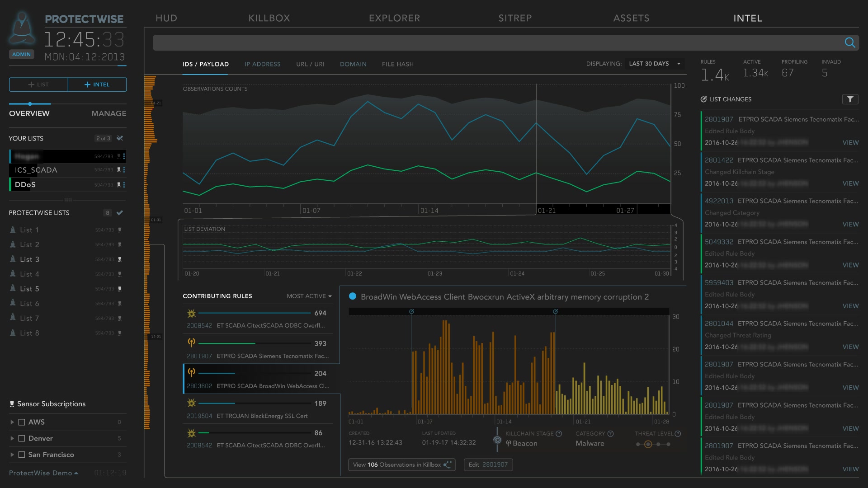Open the ProtectWise Demo menu
Viewport: 868px width, 488px height.
pos(43,473)
